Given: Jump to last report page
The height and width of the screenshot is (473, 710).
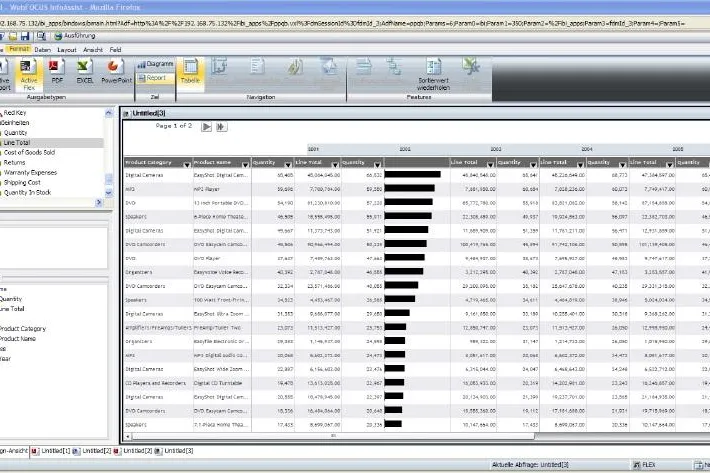Looking at the screenshot, I should (221, 127).
